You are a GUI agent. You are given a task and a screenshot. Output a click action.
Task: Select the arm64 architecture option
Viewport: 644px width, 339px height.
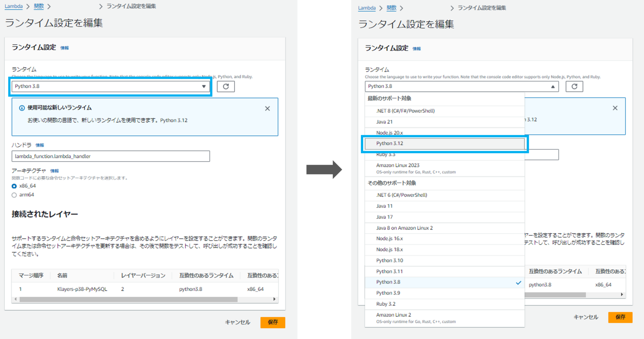pos(14,195)
